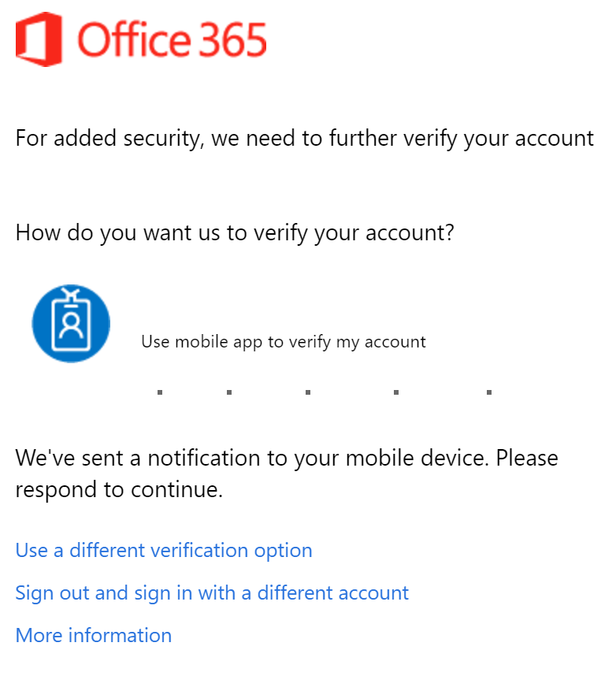
Task: Click the lanyard clip atop the badge icon
Action: 71,293
